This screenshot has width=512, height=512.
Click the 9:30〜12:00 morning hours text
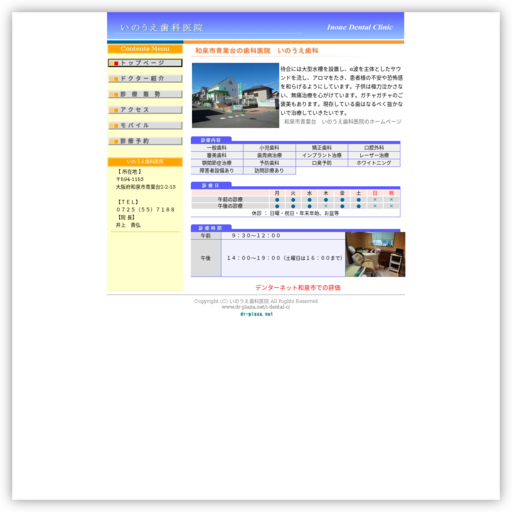pos(256,236)
